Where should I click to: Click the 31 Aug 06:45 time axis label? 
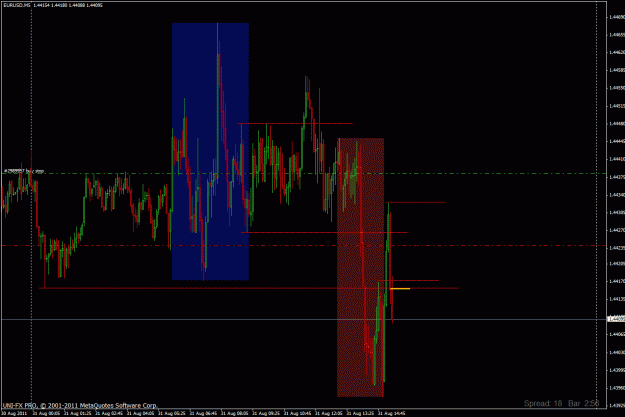203,413
